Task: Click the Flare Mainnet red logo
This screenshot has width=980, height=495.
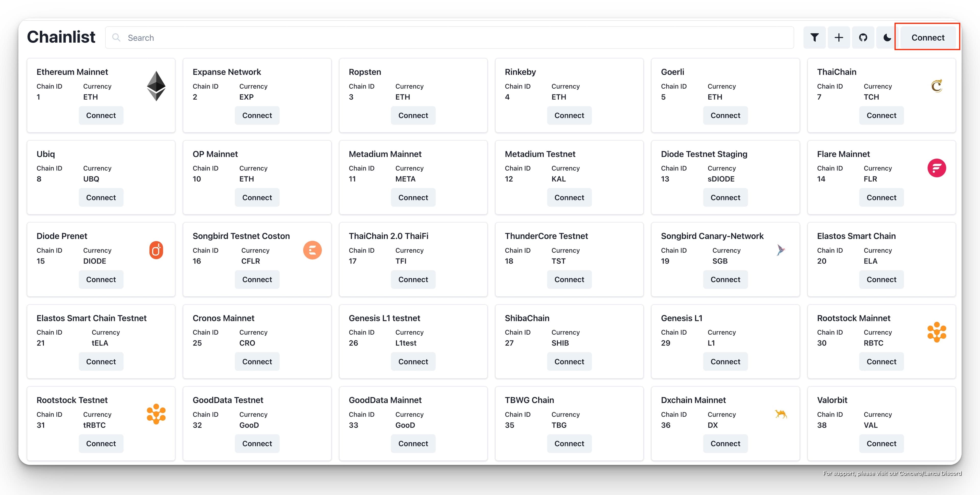Action: (936, 168)
